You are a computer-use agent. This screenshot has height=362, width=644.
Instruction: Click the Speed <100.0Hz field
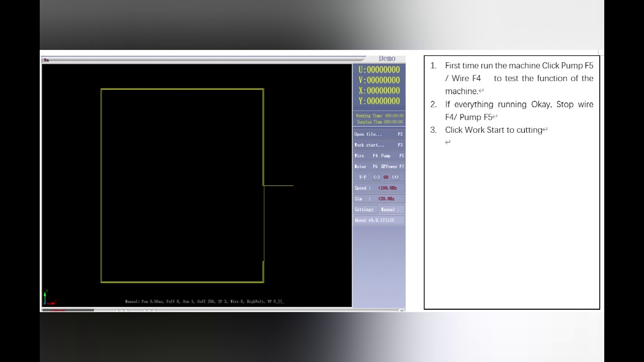tap(379, 188)
